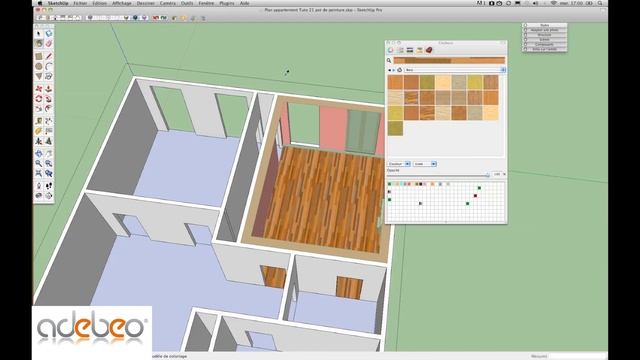The image size is (640, 360).
Task: Open the Fenêtre menu
Action: (206, 3)
